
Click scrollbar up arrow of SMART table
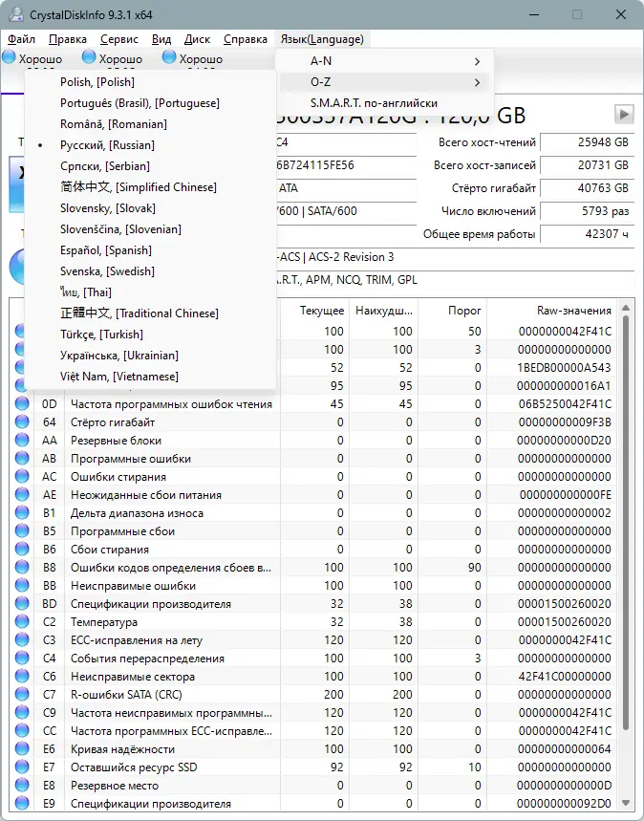[x=626, y=308]
